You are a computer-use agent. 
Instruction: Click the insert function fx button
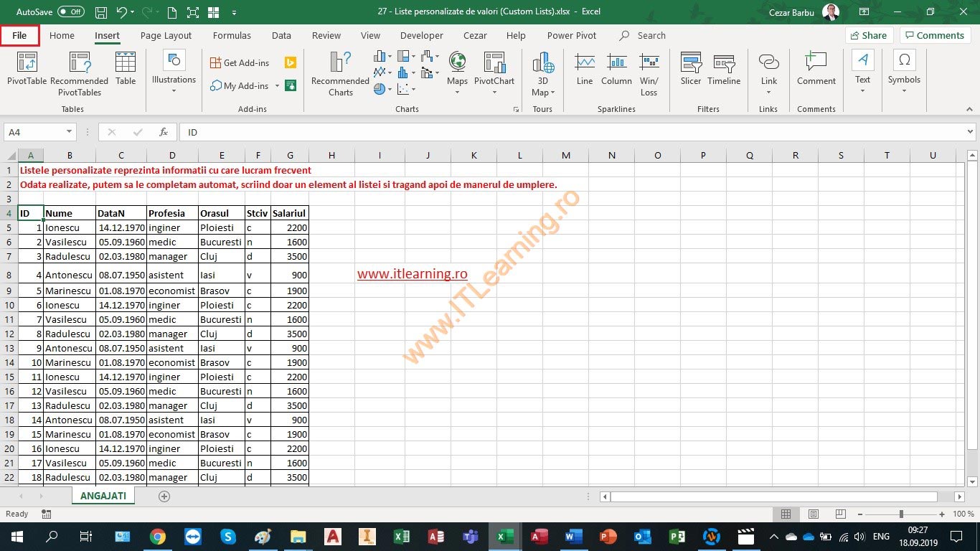pos(164,132)
